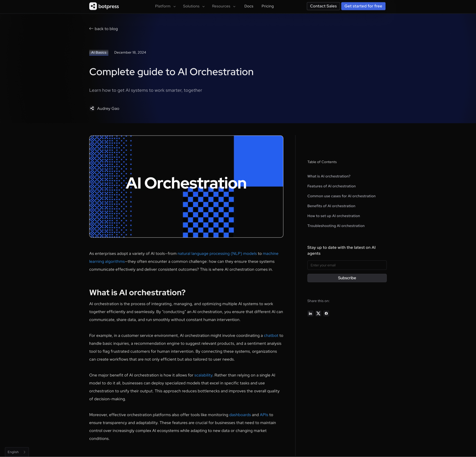Jump to Benefits of AI orchestration section
The image size is (476, 457).
[x=331, y=206]
